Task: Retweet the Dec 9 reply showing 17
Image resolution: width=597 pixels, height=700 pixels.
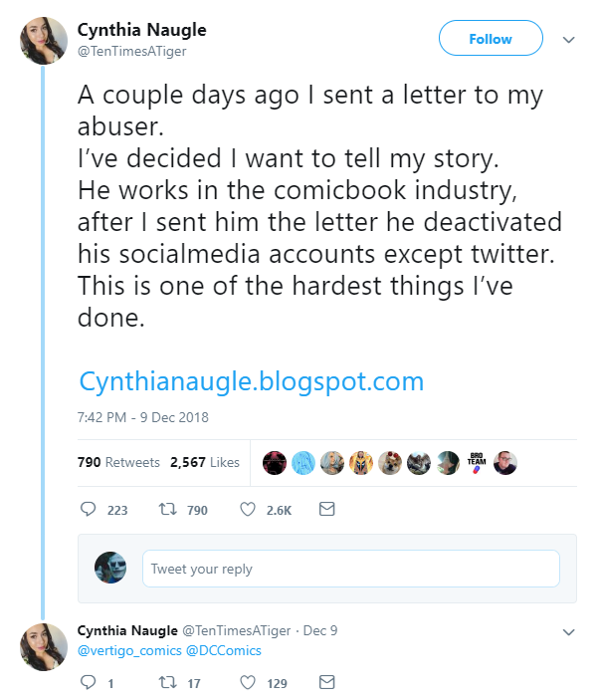Action: 168,682
